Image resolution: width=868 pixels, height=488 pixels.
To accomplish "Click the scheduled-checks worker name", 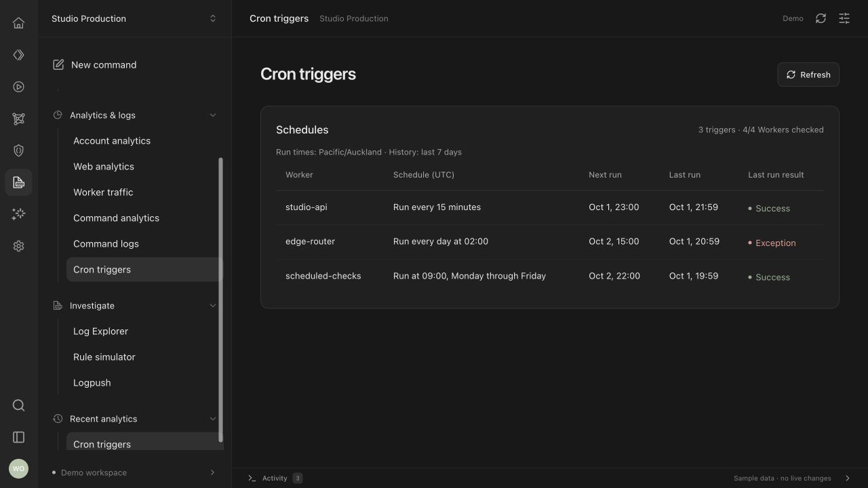I will click(323, 276).
